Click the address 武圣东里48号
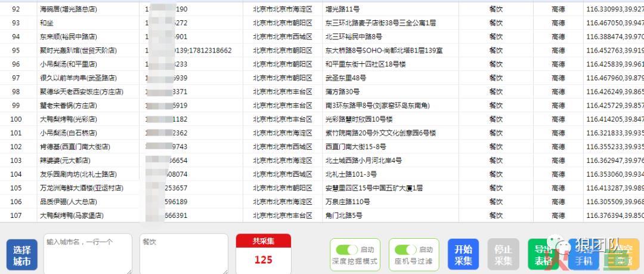 click(x=346, y=78)
